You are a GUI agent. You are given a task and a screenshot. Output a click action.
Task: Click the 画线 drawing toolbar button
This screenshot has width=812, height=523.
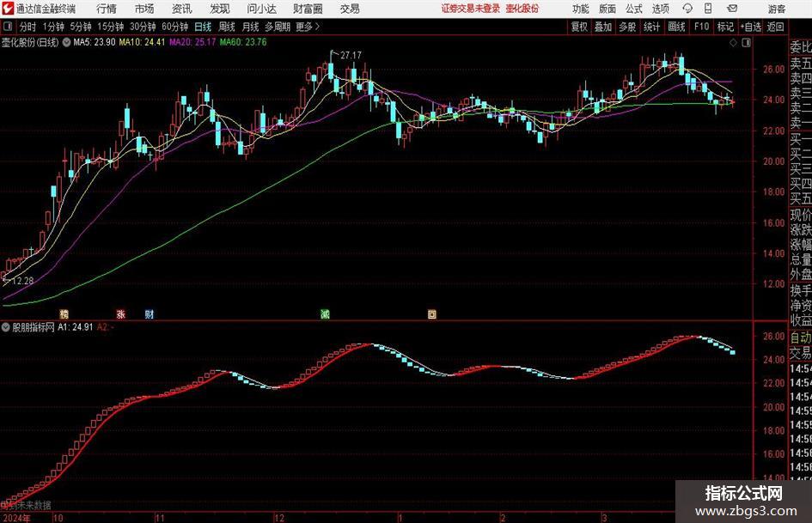[x=676, y=27]
